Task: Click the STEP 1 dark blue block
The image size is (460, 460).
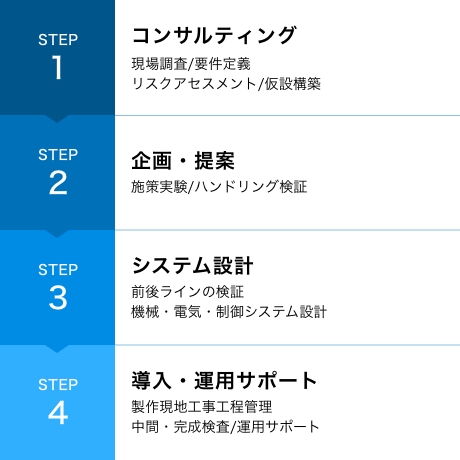Action: click(x=57, y=57)
